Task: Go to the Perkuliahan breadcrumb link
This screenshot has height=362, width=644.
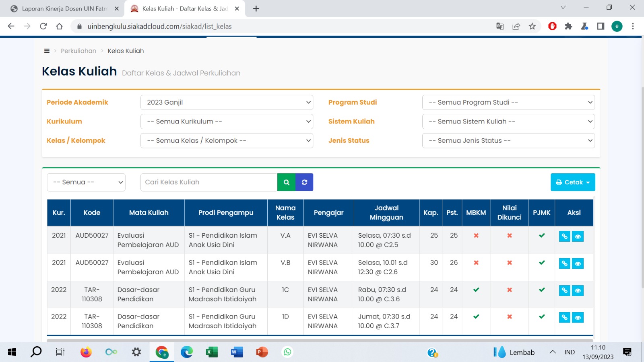Action: (x=78, y=51)
